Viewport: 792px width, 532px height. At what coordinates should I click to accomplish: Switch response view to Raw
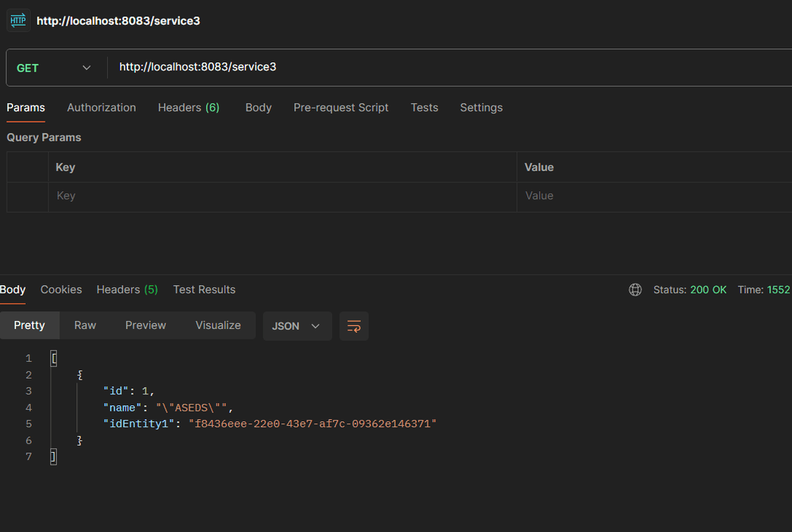[x=85, y=325]
